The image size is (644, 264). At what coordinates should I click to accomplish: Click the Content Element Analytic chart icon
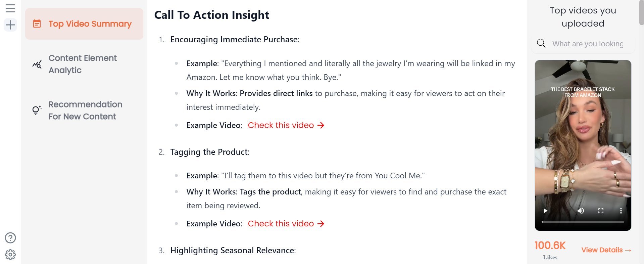coord(37,64)
